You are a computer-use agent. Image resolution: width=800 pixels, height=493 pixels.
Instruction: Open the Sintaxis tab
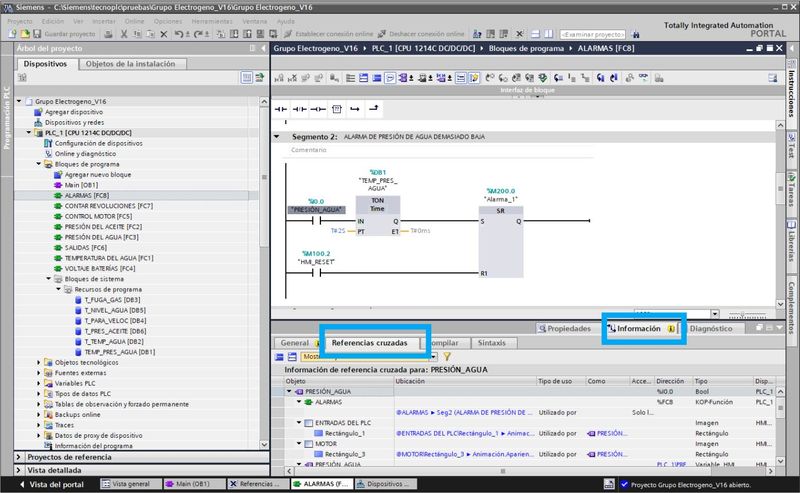tap(491, 343)
